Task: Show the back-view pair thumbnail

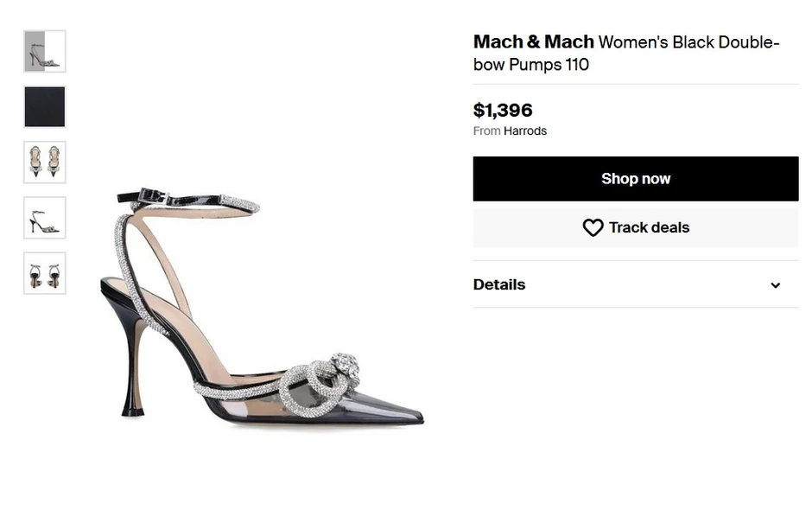Action: [45, 273]
